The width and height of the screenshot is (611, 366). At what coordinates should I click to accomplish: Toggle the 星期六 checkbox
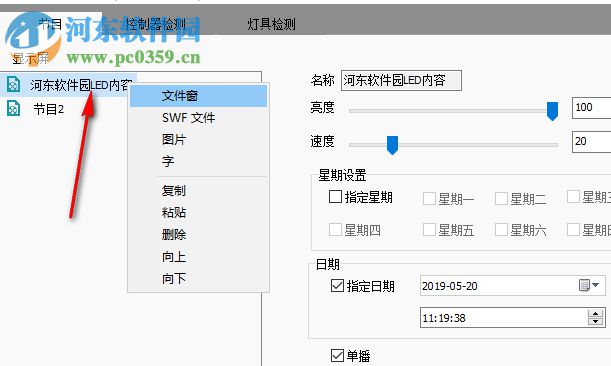501,230
